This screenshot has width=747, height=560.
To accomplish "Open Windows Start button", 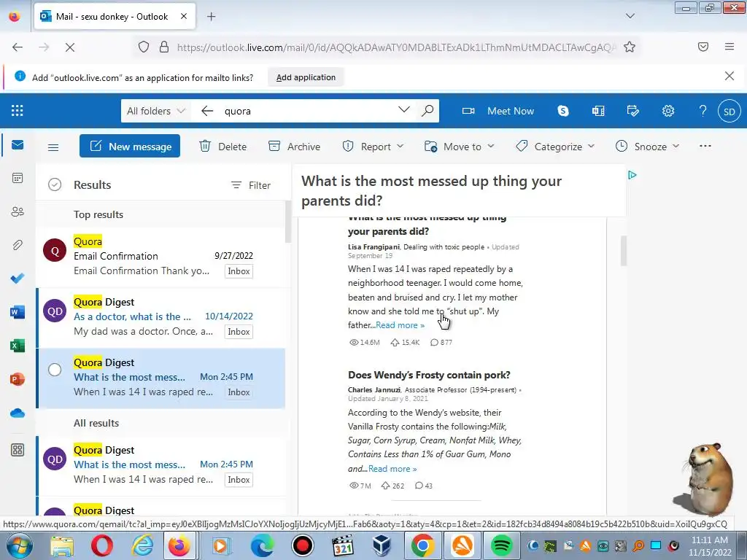I will click(x=18, y=545).
